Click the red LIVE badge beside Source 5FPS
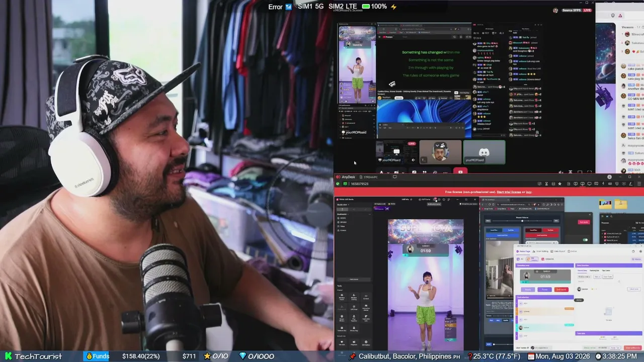644x362 pixels. point(587,10)
